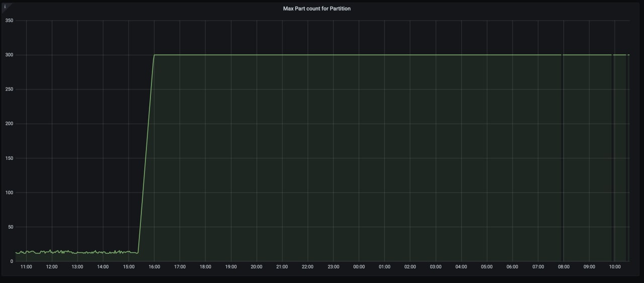The image size is (644, 283).
Task: Click the 08:00 time axis label
Action: coord(563,267)
